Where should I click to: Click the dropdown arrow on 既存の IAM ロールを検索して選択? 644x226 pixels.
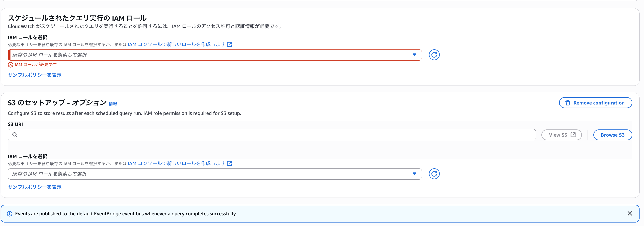(x=415, y=55)
